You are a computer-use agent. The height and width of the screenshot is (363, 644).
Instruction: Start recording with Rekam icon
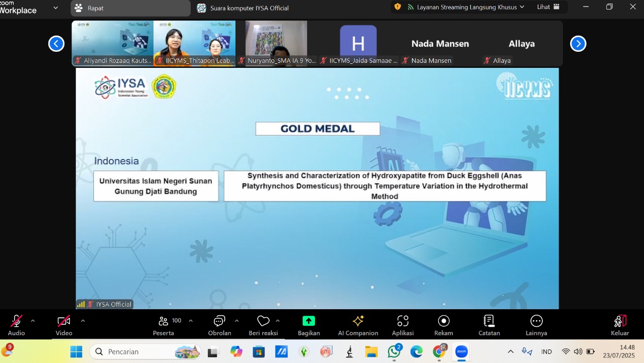pyautogui.click(x=443, y=321)
